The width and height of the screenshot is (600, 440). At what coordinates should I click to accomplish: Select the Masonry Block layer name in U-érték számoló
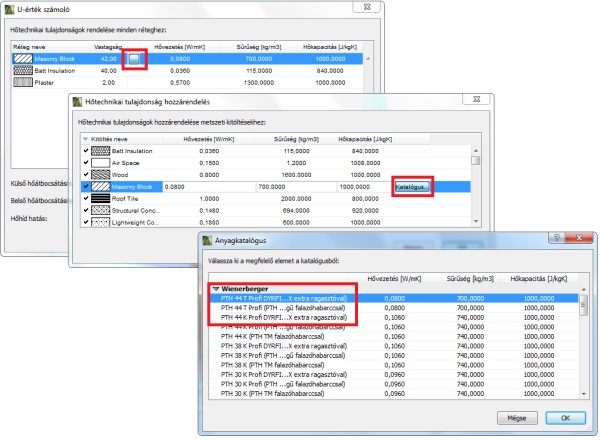(x=55, y=59)
